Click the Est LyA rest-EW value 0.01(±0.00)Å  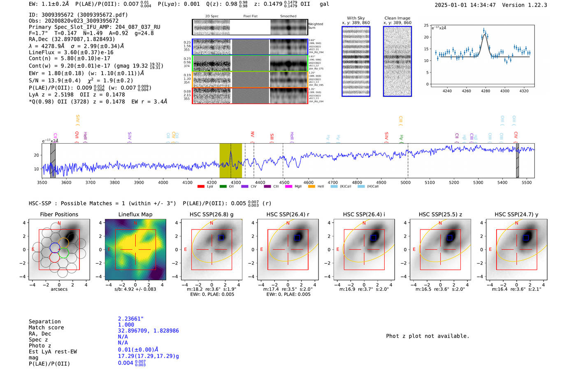click(x=138, y=350)
